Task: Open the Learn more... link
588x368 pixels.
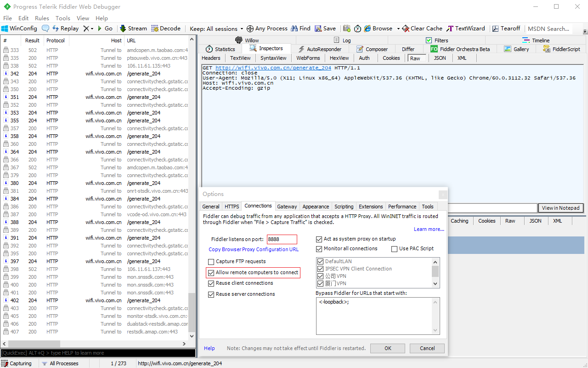Action: point(429,229)
